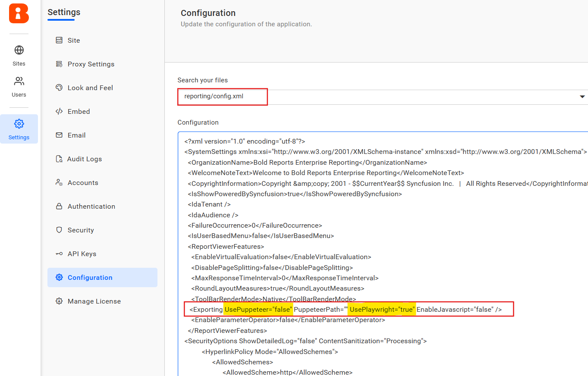Screen dimensions: 588x376
Task: Click UsePuppeteer="false" attribute text
Action: click(258, 310)
